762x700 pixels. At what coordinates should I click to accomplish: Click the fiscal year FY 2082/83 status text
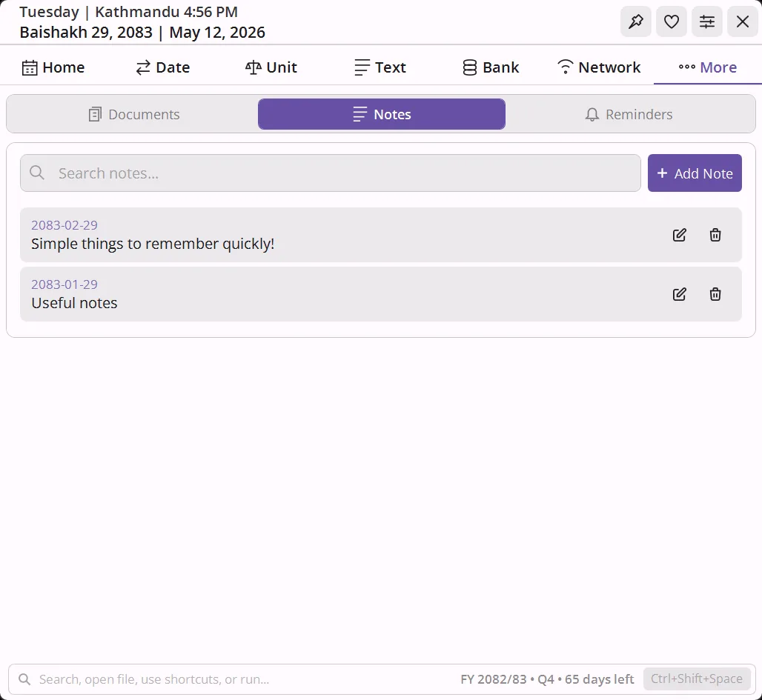click(547, 679)
